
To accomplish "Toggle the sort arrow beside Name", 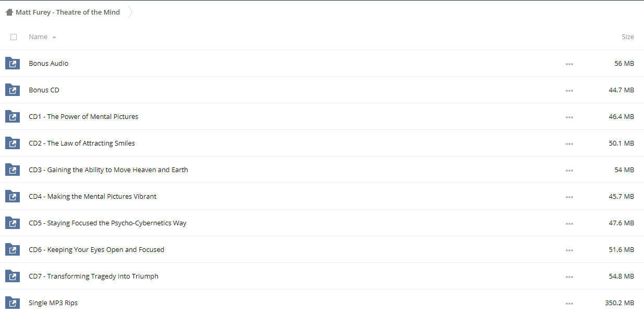I will tap(54, 37).
